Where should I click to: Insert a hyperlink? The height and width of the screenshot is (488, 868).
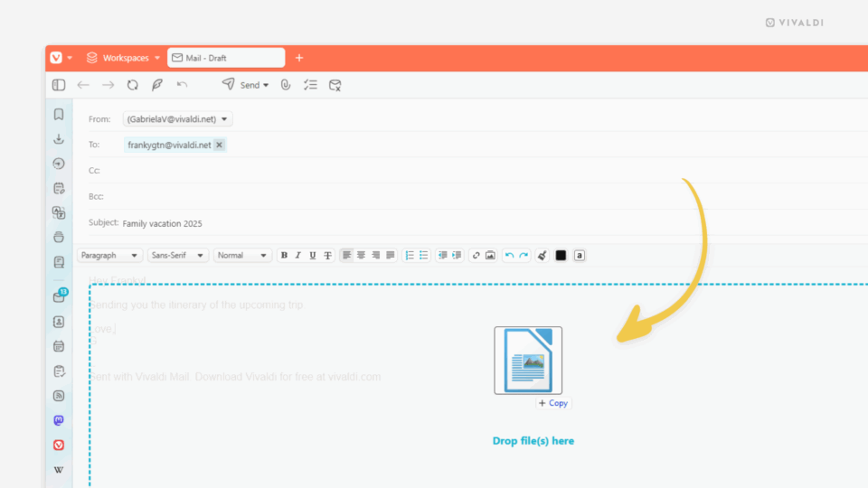(476, 255)
